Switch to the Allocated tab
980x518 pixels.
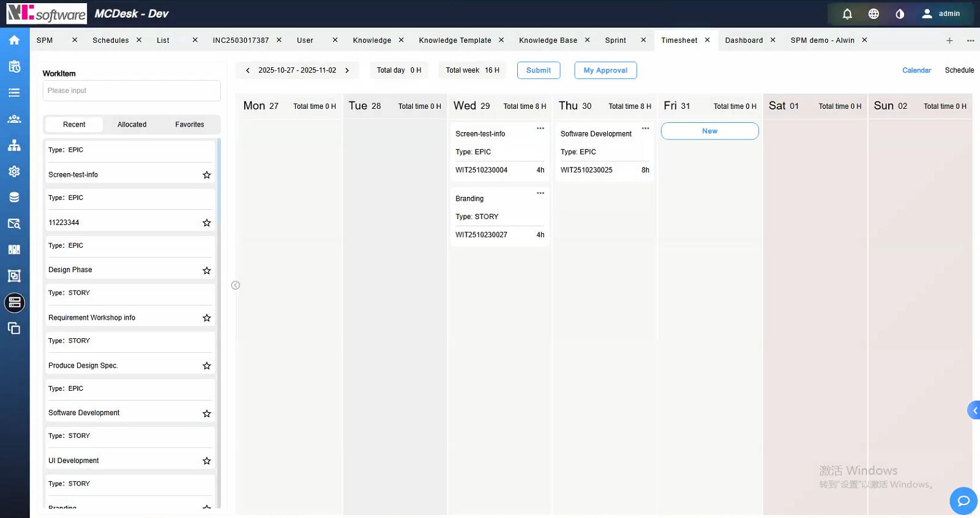[132, 125]
